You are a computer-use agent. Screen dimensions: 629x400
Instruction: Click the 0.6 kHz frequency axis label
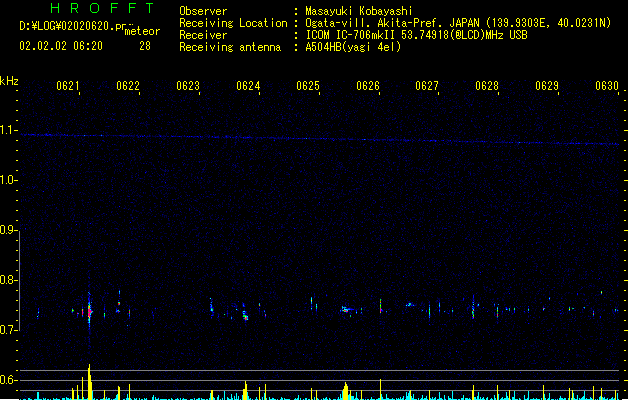[8, 380]
